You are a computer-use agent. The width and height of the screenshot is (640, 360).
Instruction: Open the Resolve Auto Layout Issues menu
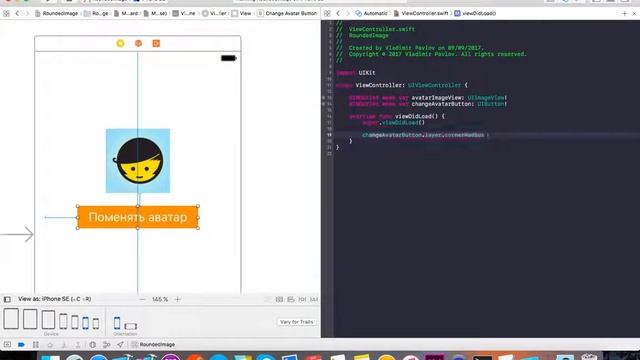[313, 299]
